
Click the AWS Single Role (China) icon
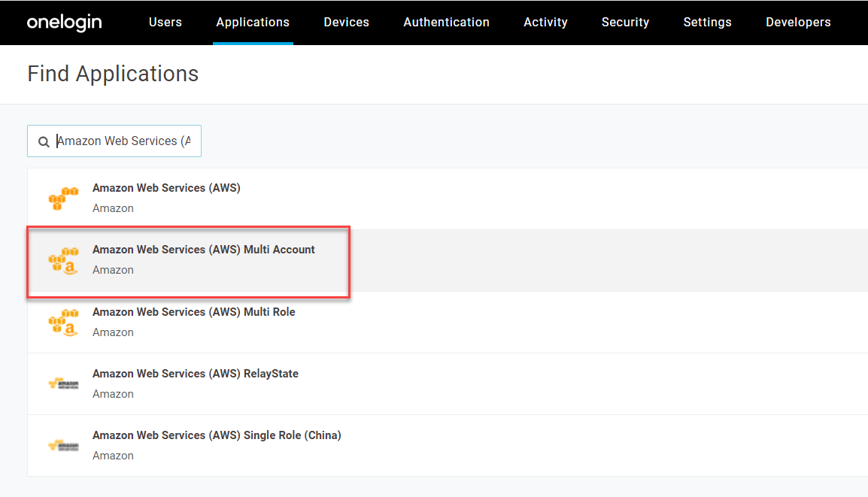[63, 446]
